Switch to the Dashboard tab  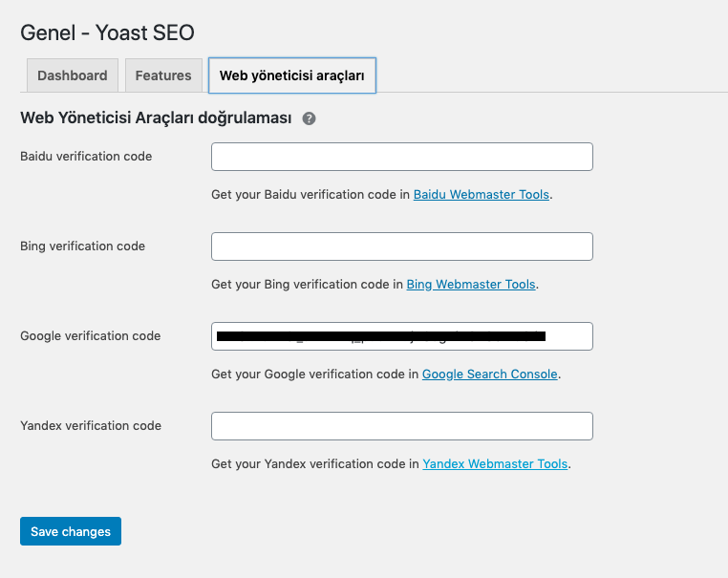[73, 75]
